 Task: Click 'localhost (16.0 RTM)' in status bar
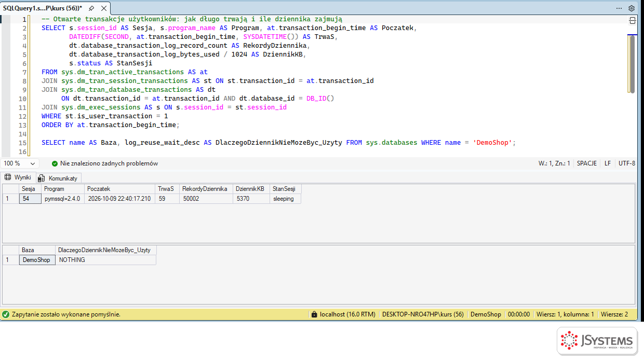pyautogui.click(x=347, y=314)
